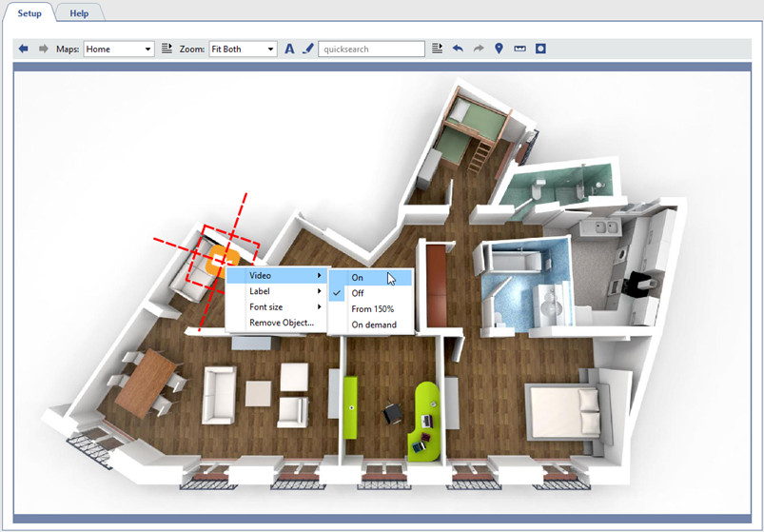Click the letter A font tool icon
Image resolution: width=764 pixels, height=532 pixels.
(x=290, y=49)
